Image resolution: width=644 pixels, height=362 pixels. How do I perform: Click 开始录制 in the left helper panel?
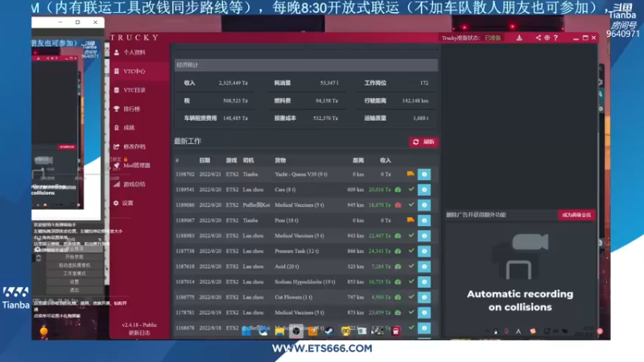(x=74, y=257)
